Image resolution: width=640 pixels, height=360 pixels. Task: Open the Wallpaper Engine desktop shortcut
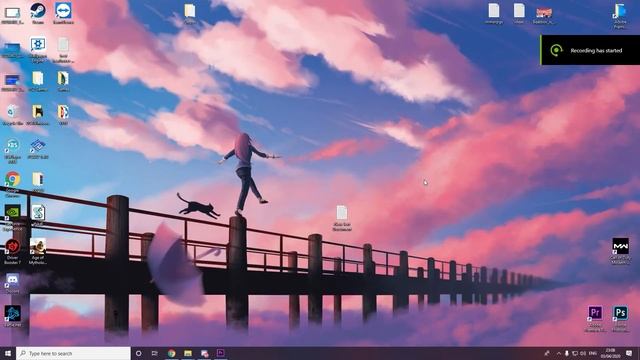(x=38, y=50)
